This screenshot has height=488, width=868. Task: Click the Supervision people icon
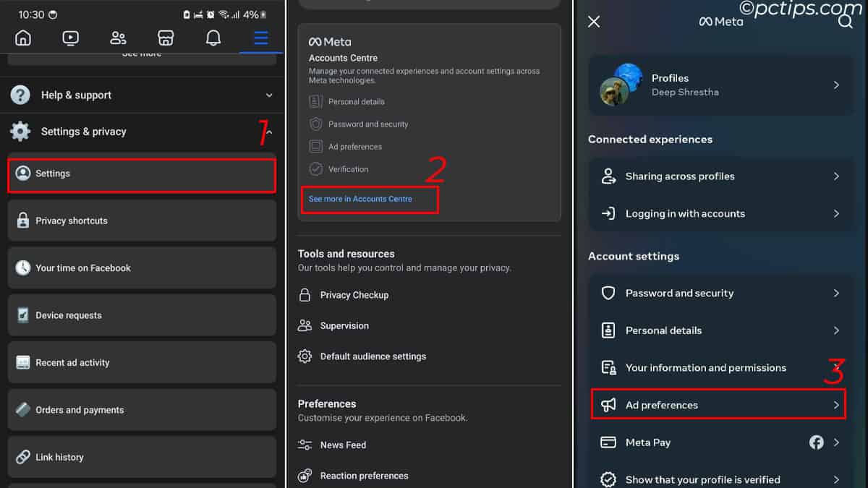coord(305,326)
